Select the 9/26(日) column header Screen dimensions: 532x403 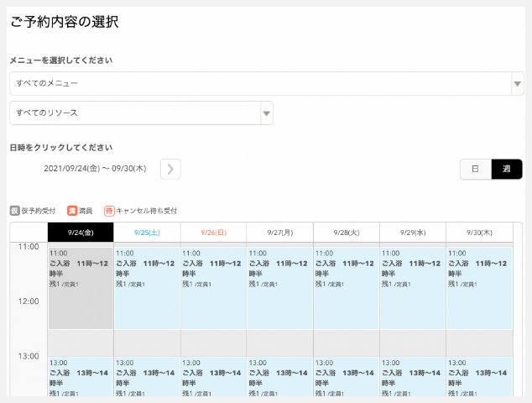(214, 233)
